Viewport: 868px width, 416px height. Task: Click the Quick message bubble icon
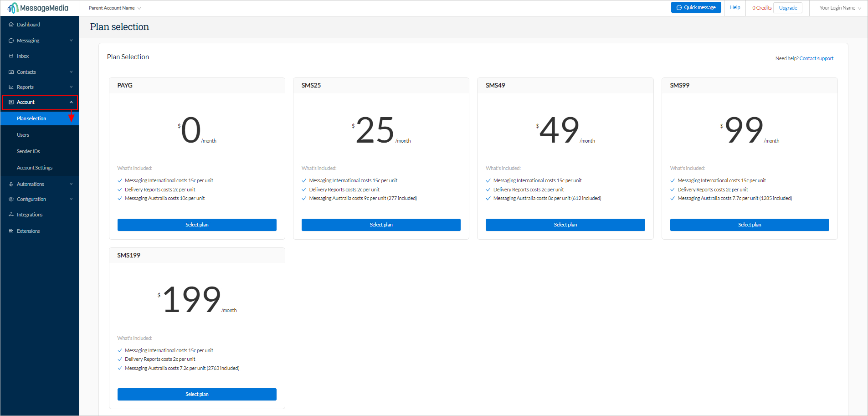point(679,8)
